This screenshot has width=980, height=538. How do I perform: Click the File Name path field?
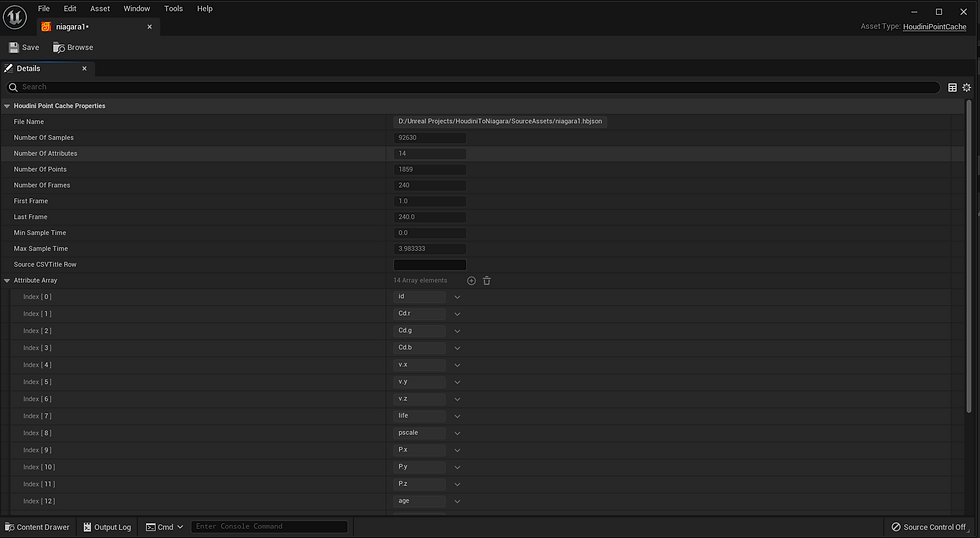click(x=500, y=121)
